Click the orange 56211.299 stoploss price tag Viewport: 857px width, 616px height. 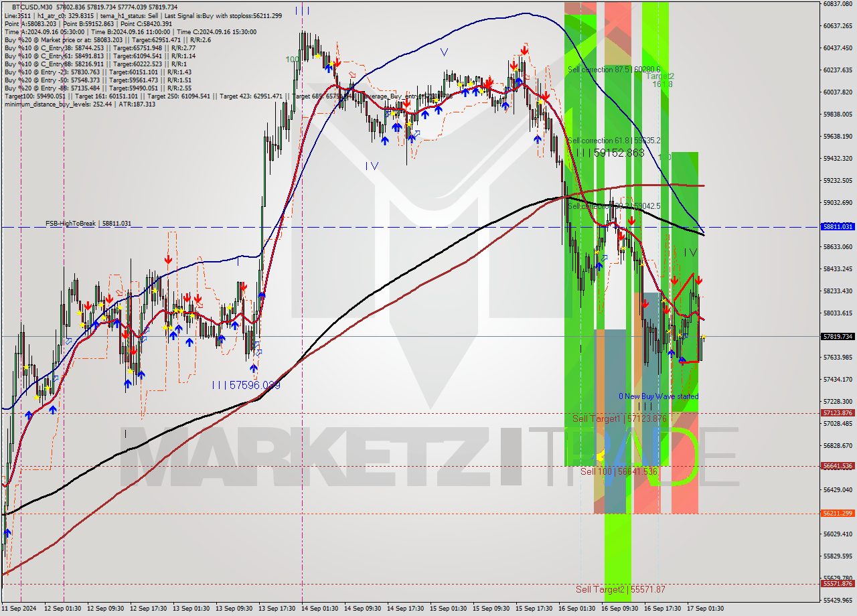tap(838, 514)
